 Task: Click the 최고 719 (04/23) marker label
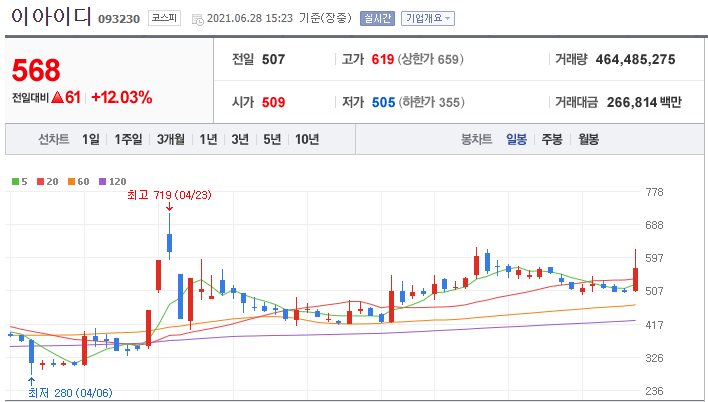point(169,195)
